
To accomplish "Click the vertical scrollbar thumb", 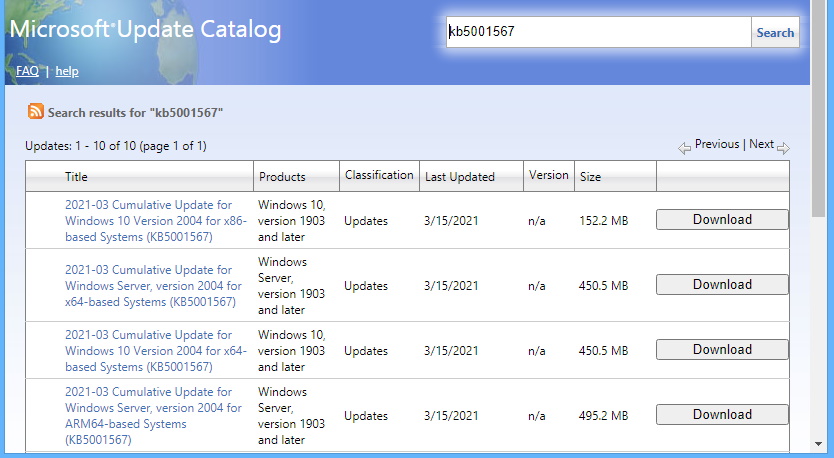I will coord(819,108).
